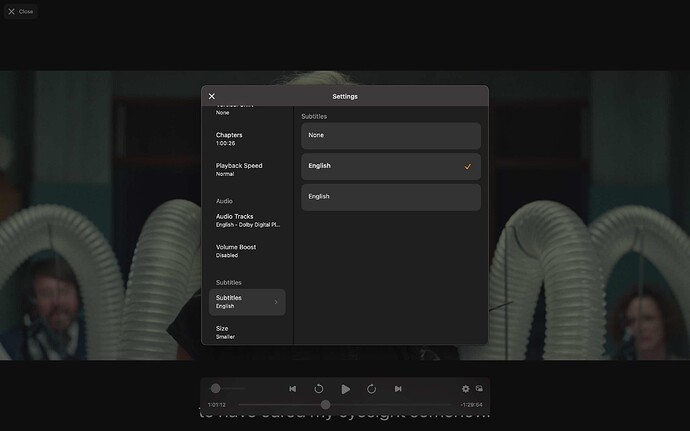Open the Volume Boost setting

247,251
